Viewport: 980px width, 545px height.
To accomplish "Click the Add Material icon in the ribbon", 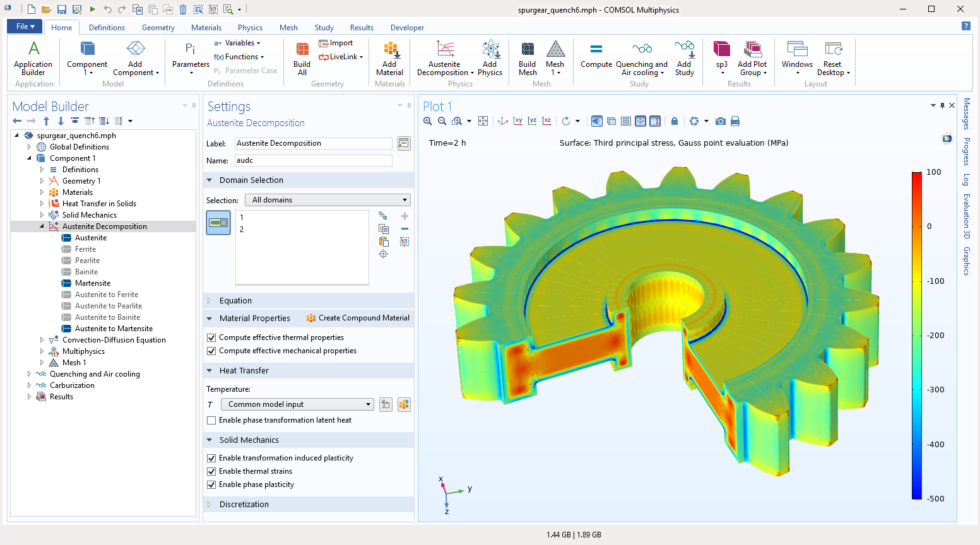I will click(x=389, y=57).
